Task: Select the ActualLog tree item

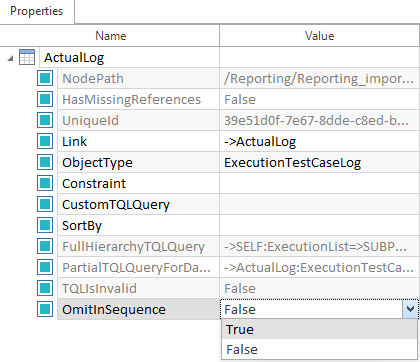Action: [x=74, y=58]
